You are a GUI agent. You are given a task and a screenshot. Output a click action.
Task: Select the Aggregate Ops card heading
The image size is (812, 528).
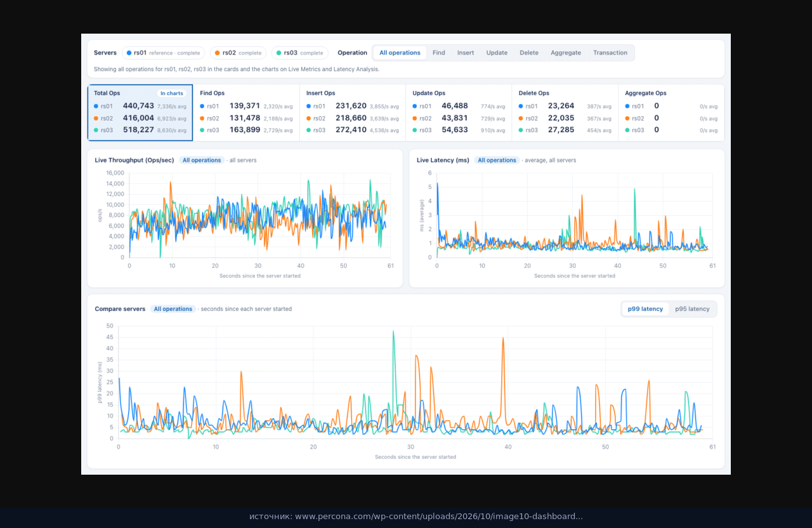pos(646,93)
